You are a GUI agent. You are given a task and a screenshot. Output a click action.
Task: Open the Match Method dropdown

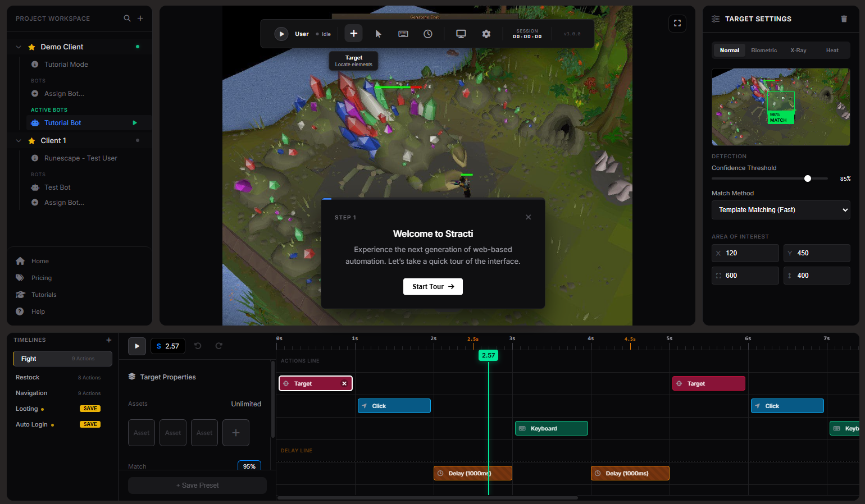(780, 209)
